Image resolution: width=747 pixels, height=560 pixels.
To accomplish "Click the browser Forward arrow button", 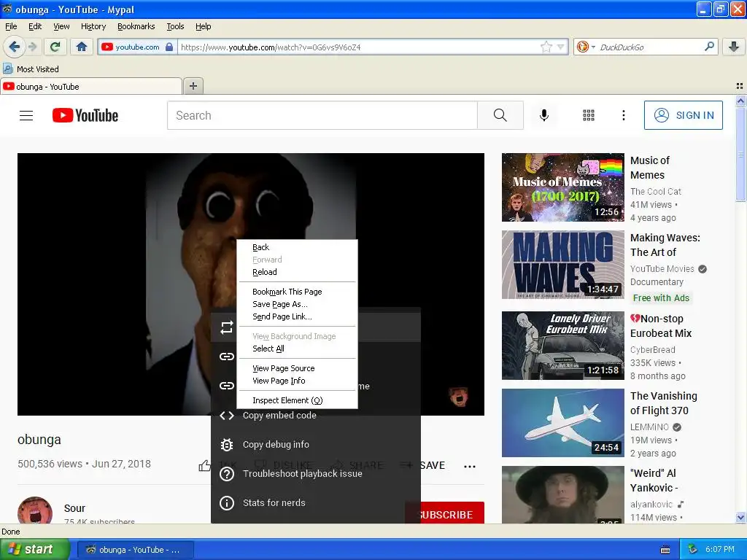I will (32, 47).
